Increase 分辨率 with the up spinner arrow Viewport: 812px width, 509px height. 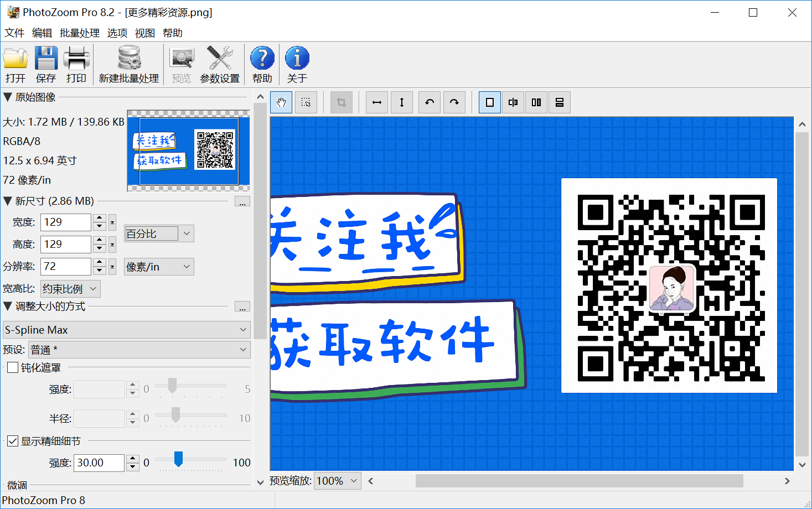tap(100, 262)
